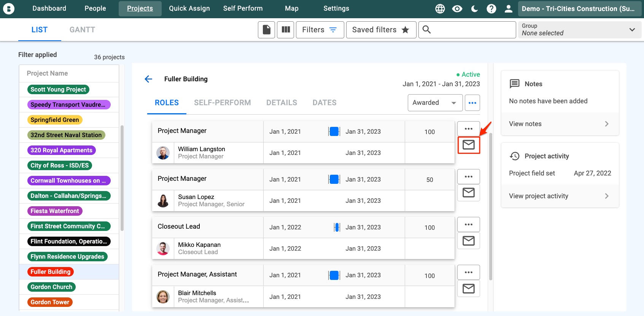Click the search input field
Viewport: 644px width, 316px height.
tap(467, 30)
